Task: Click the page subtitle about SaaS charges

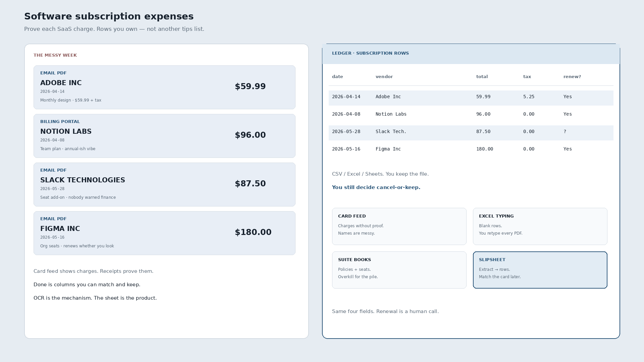Action: coord(114,29)
